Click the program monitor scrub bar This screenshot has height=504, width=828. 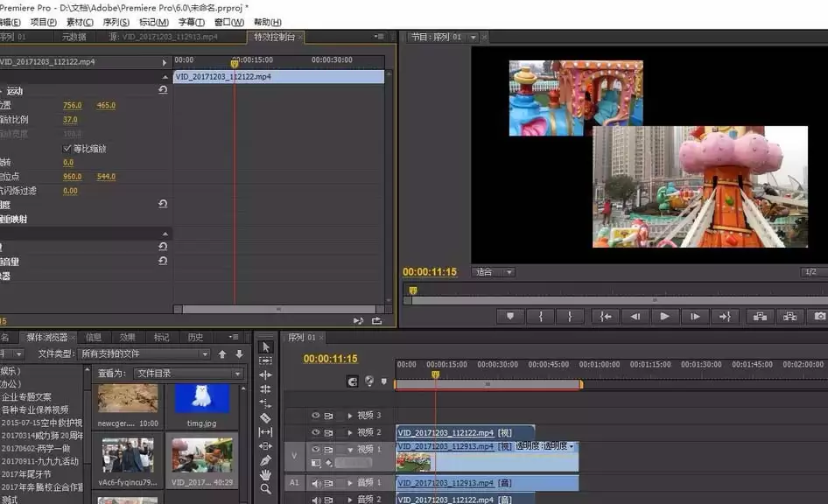click(x=615, y=290)
